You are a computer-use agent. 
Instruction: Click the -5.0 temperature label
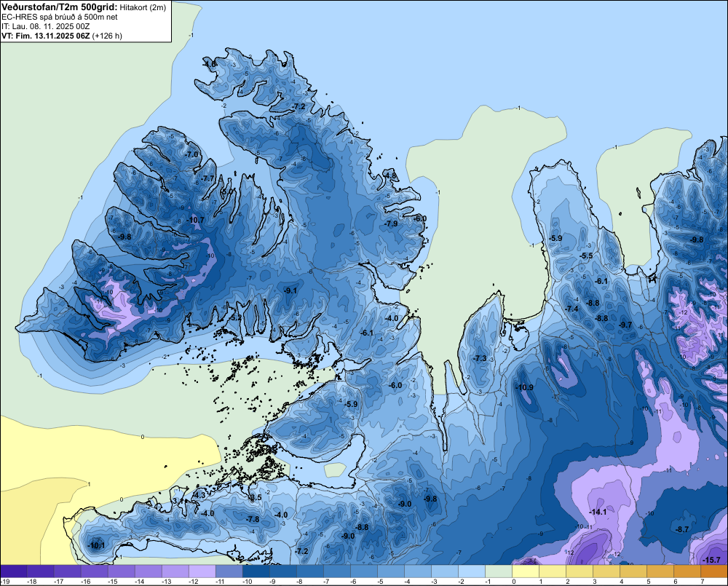pyautogui.click(x=226, y=191)
